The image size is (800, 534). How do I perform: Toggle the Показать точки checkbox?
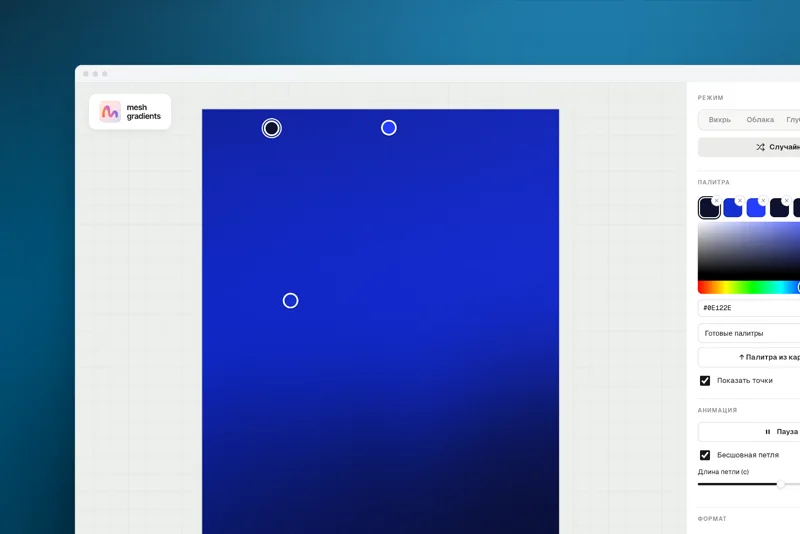(705, 380)
